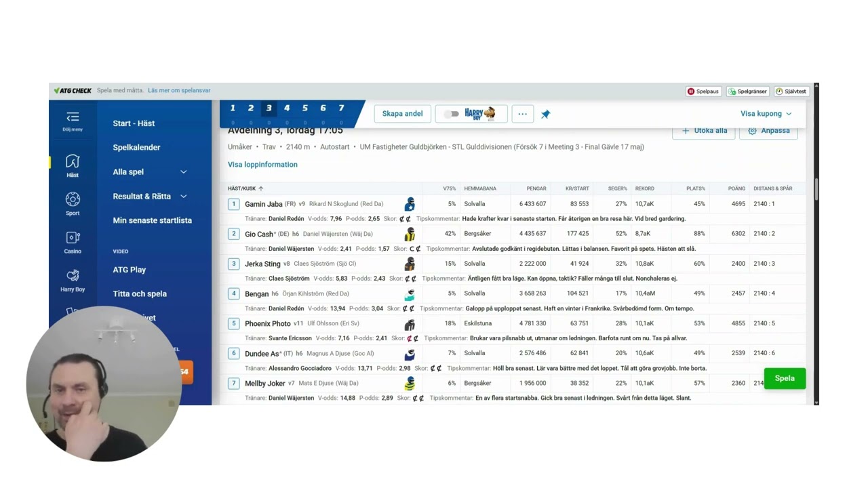Switch to Avdelning 2 tab
868x488 pixels.
point(250,108)
